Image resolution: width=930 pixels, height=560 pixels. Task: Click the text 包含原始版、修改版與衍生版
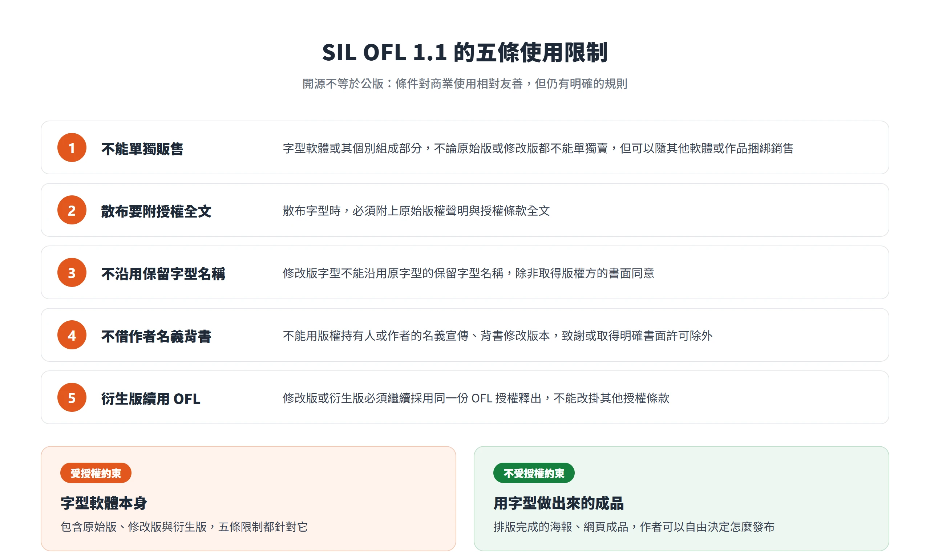[x=134, y=527]
